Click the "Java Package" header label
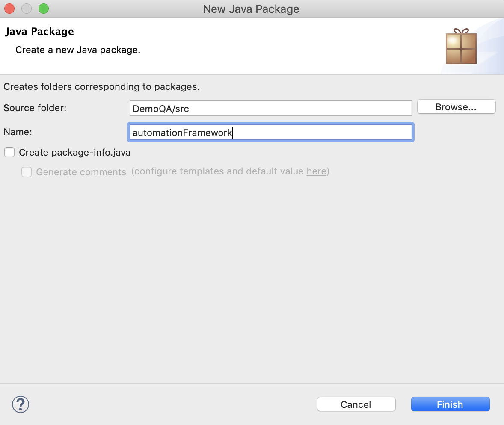The height and width of the screenshot is (425, 504). pos(39,31)
